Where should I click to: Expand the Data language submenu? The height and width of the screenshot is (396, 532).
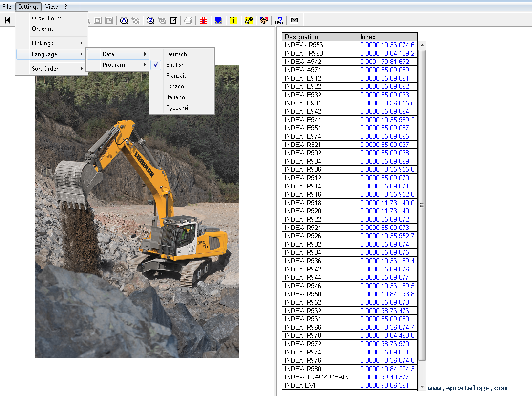117,54
